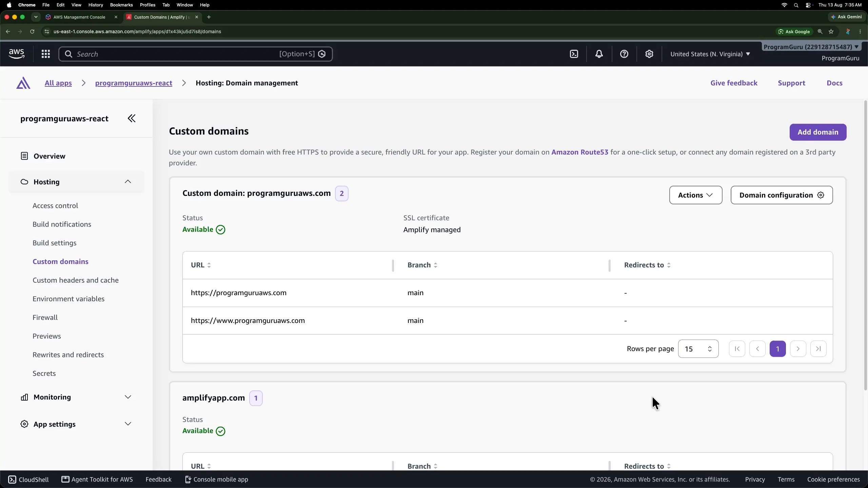868x488 pixels.
Task: Open CloudShell in the footer
Action: [28, 480]
